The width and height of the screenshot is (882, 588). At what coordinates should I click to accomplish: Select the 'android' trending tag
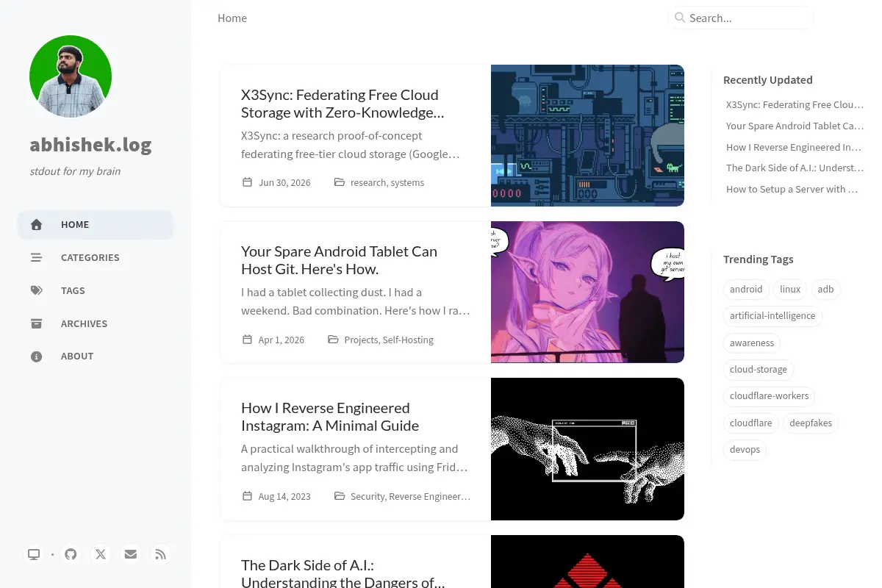coord(746,289)
